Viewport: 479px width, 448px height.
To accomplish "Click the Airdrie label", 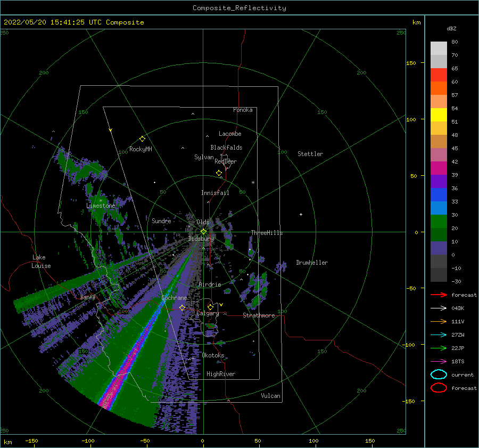I will pyautogui.click(x=210, y=284).
